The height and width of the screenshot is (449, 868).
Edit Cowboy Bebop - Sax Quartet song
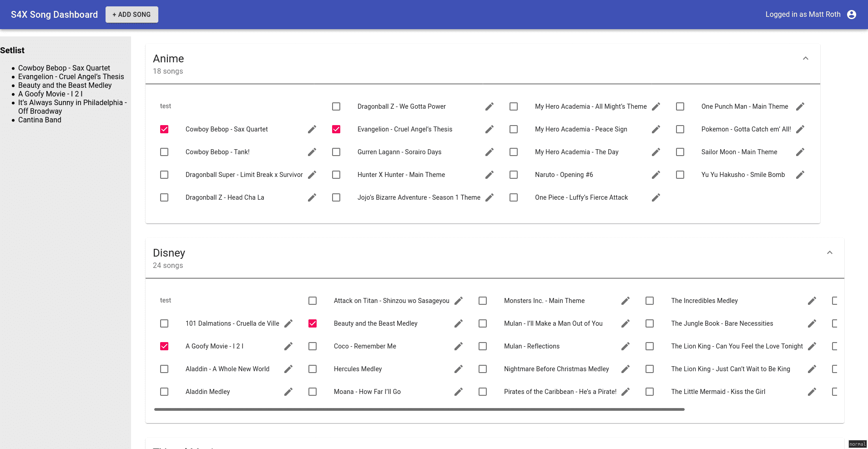pyautogui.click(x=312, y=129)
